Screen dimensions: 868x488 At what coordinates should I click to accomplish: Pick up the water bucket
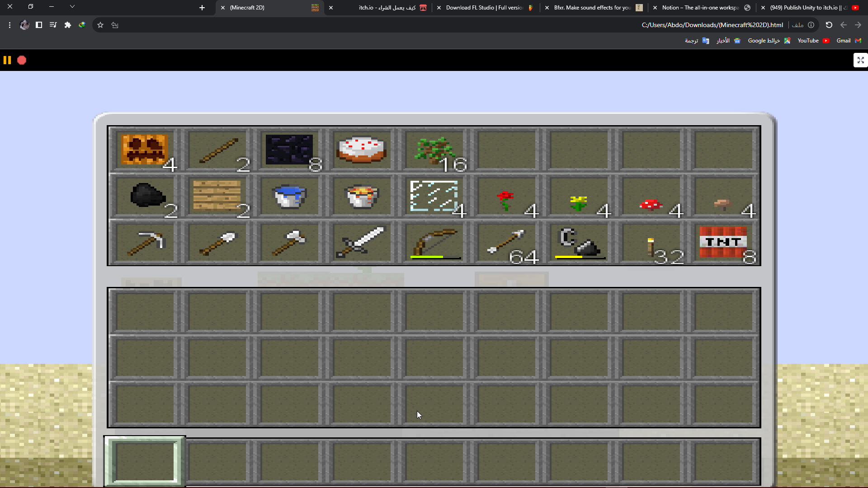pos(289,196)
